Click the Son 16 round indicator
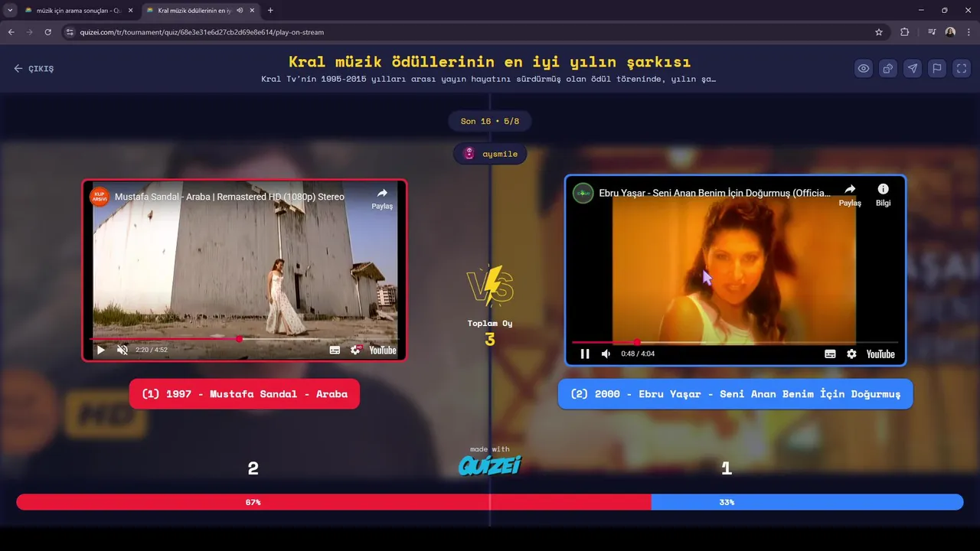The height and width of the screenshot is (551, 980). [x=490, y=121]
